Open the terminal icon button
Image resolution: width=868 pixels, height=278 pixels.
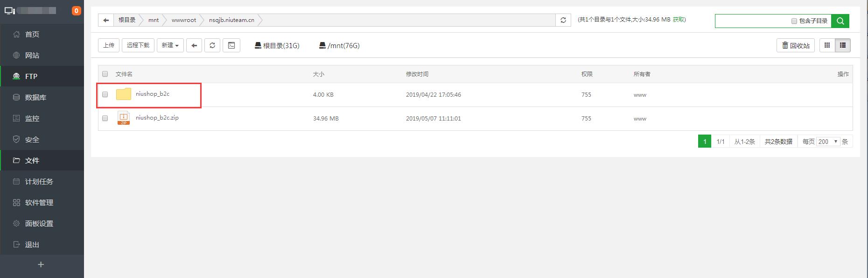click(x=231, y=45)
